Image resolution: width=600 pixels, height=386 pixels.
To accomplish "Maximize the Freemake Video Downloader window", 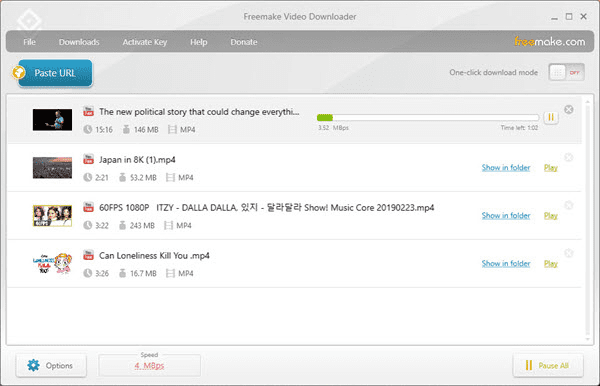I will [569, 16].
